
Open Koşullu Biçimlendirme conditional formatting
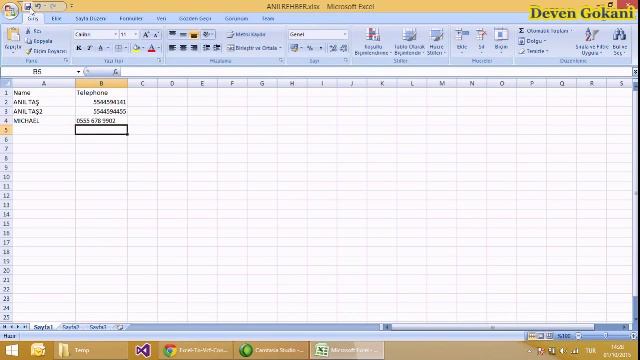click(x=373, y=41)
